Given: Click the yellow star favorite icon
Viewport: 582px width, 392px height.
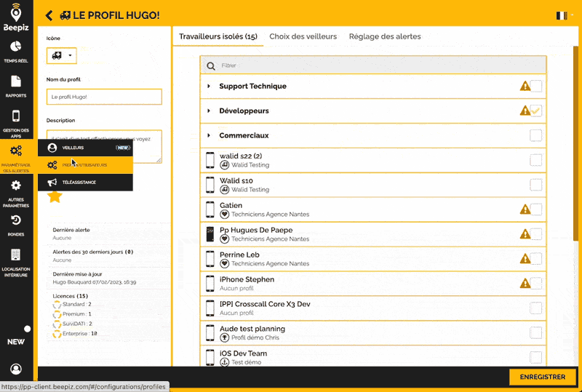Looking at the screenshot, I should 55,196.
